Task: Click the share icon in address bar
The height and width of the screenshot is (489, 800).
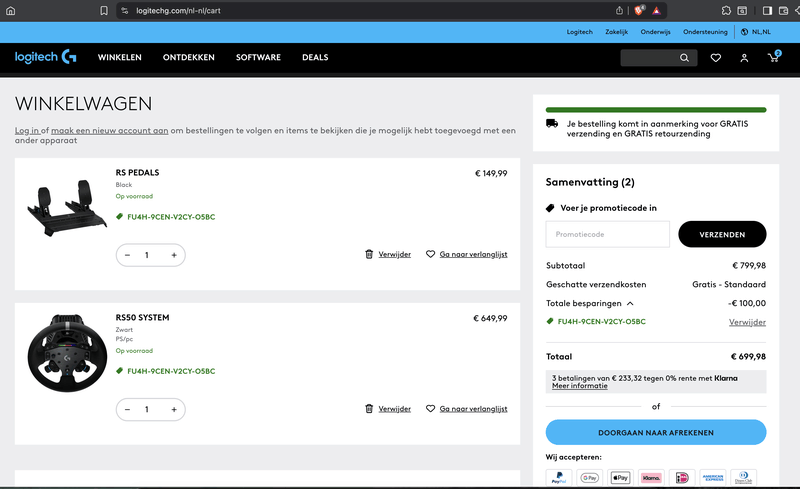Action: (619, 11)
